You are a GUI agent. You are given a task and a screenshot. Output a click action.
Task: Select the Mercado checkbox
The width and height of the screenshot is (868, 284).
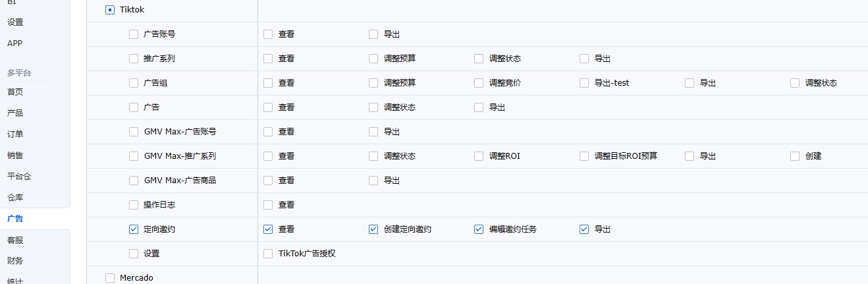tap(110, 278)
